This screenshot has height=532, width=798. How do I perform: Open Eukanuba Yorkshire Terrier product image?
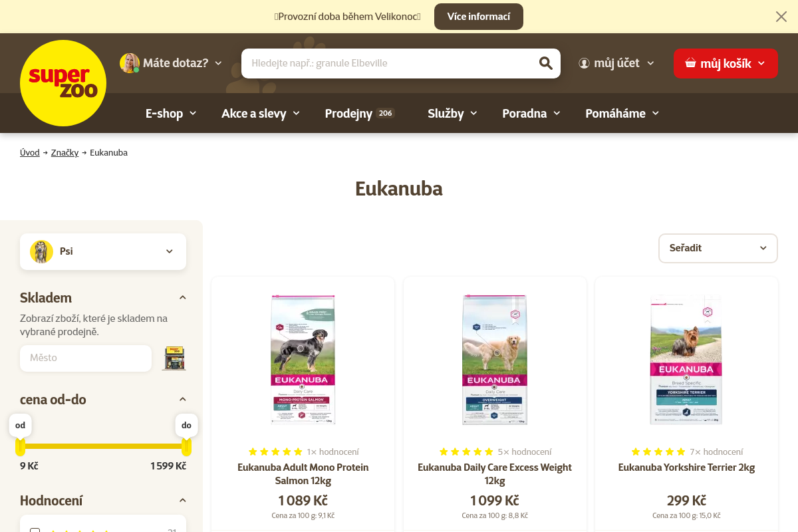686,359
